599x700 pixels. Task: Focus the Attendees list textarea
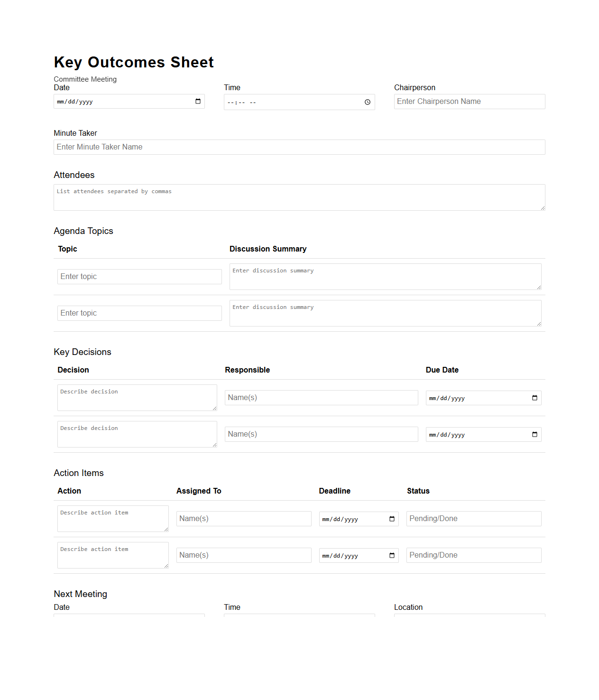click(299, 197)
